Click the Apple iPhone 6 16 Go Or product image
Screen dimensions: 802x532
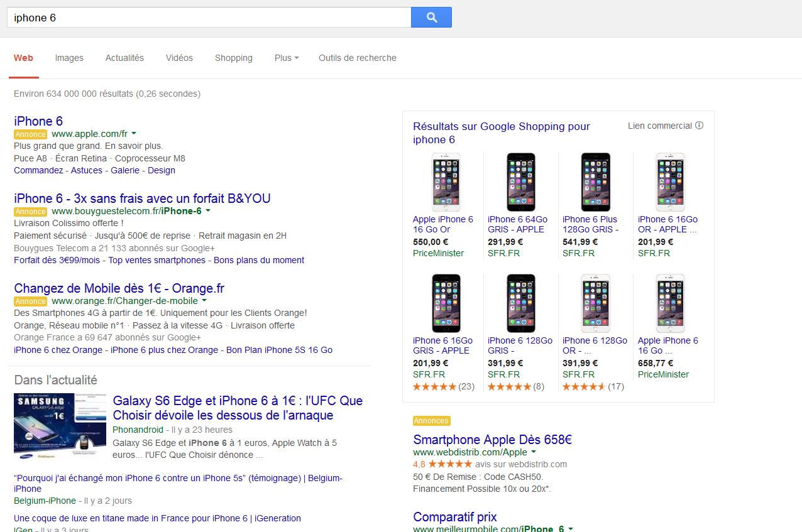(446, 182)
